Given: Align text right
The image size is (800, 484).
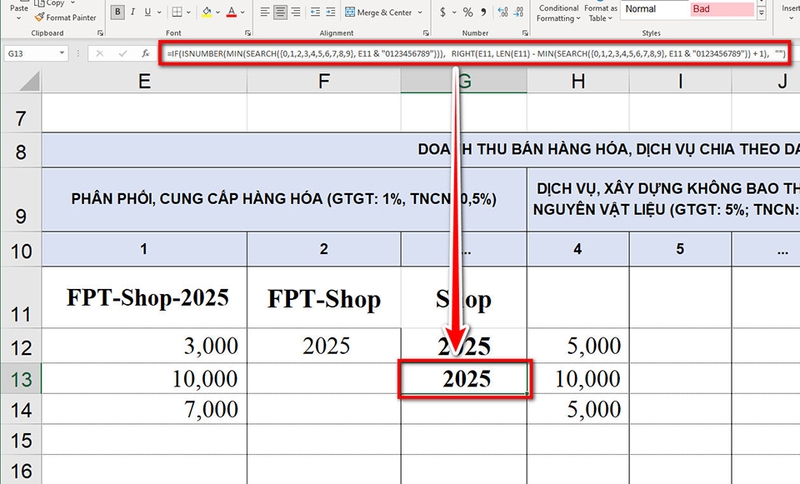Looking at the screenshot, I should tap(295, 12).
